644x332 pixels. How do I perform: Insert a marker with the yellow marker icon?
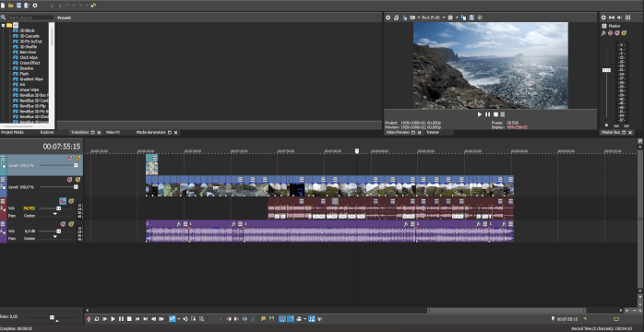tap(263, 319)
